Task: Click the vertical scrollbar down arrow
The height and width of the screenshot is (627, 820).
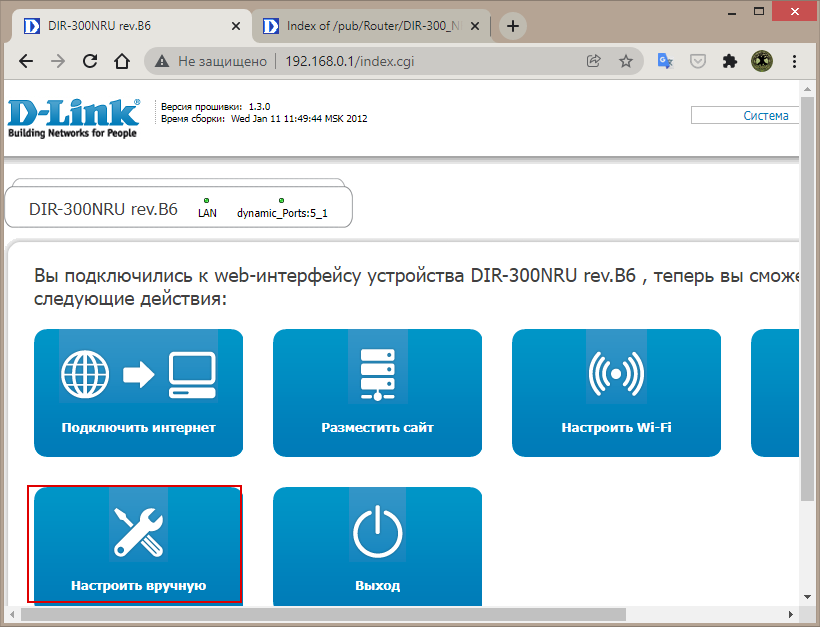Action: coord(807,597)
